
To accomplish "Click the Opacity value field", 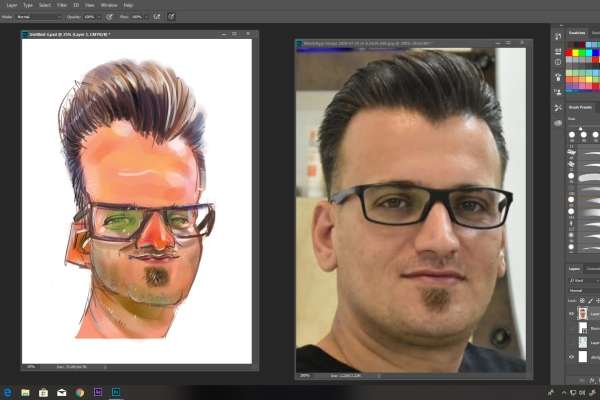I will tap(89, 17).
